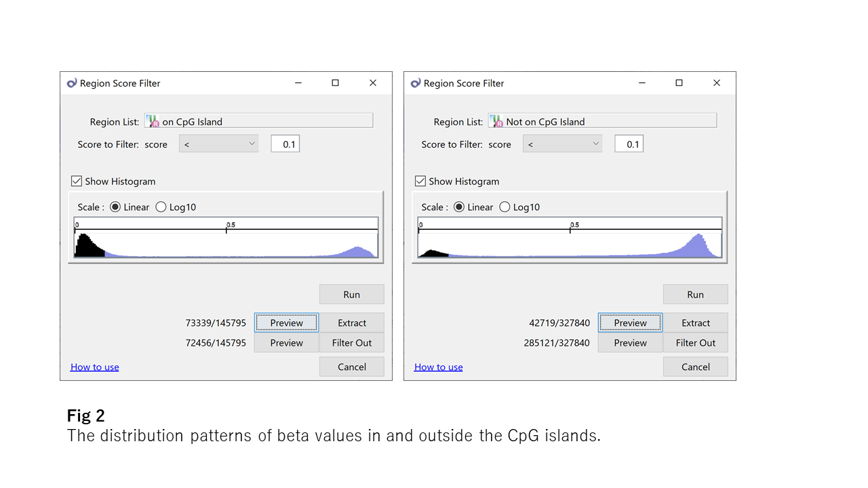Open the comparison operator dropdown in the right dialog
Viewport: 868px width, 488px height.
pos(562,144)
